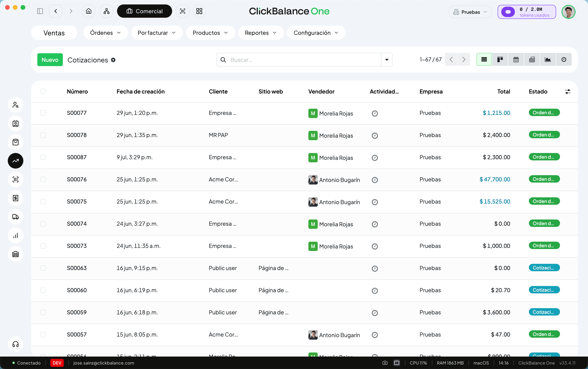The width and height of the screenshot is (588, 369).
Task: Switch to activity clock view
Action: (564, 59)
